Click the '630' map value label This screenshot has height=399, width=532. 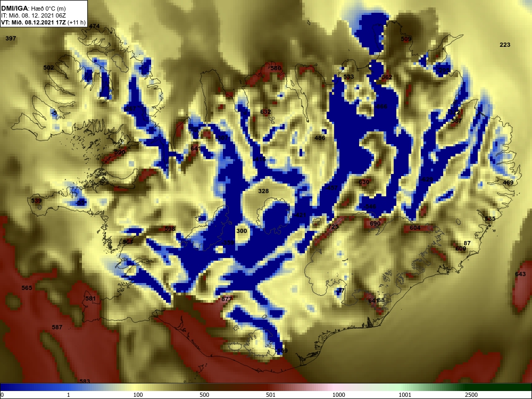click(x=364, y=182)
